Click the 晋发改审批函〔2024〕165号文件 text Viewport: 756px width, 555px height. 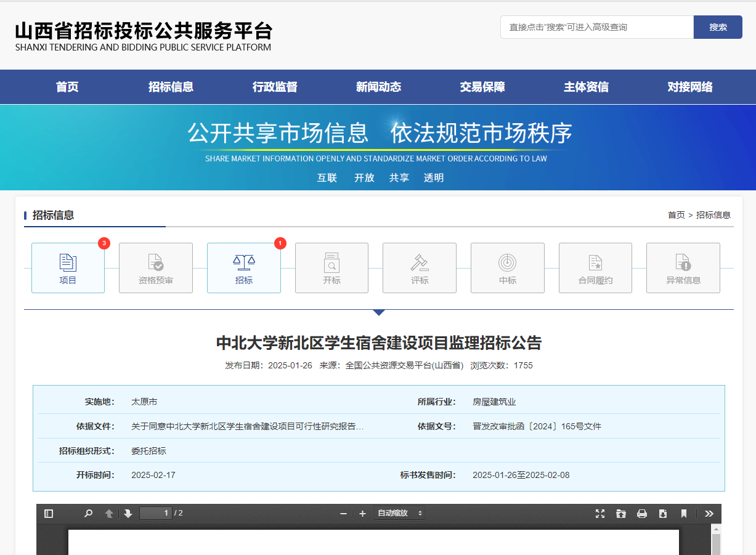coord(537,426)
